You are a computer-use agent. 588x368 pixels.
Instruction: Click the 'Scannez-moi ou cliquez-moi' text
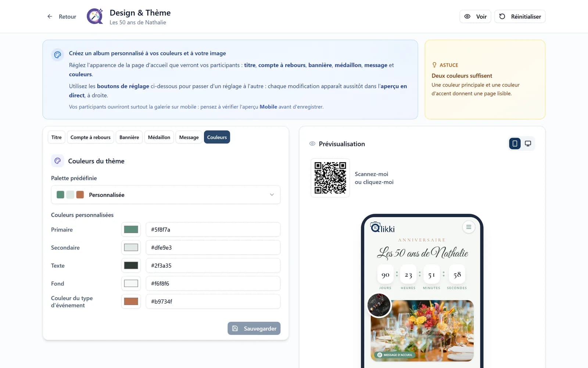coord(374,178)
